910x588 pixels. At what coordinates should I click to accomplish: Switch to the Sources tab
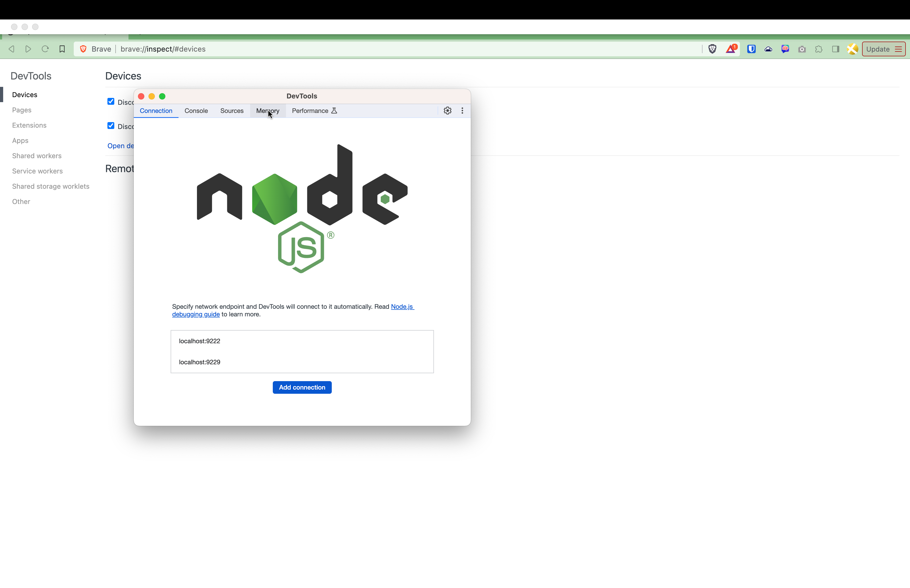[x=232, y=111]
